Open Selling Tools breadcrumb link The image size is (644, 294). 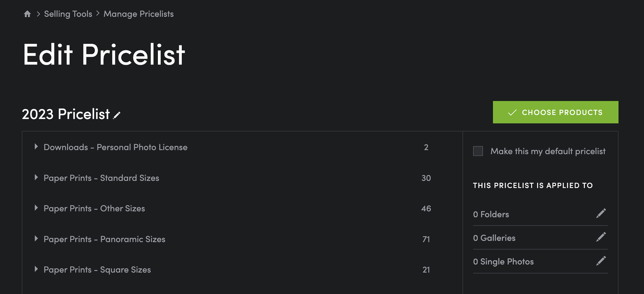click(x=68, y=14)
